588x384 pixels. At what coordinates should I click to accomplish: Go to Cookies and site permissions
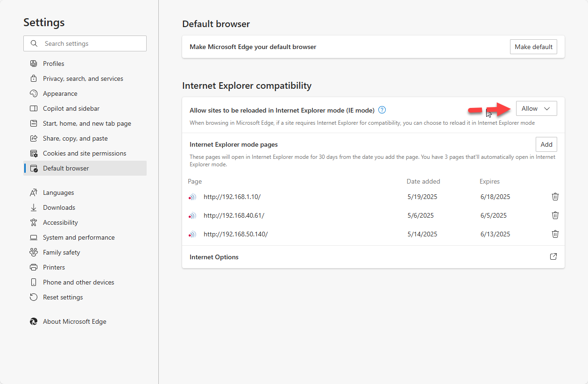[x=85, y=153]
